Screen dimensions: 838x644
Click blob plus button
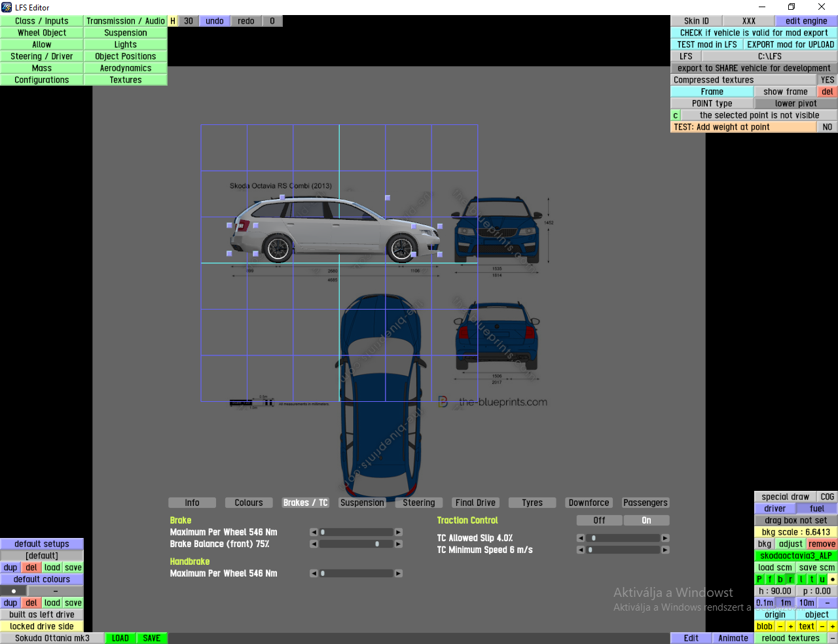(791, 626)
